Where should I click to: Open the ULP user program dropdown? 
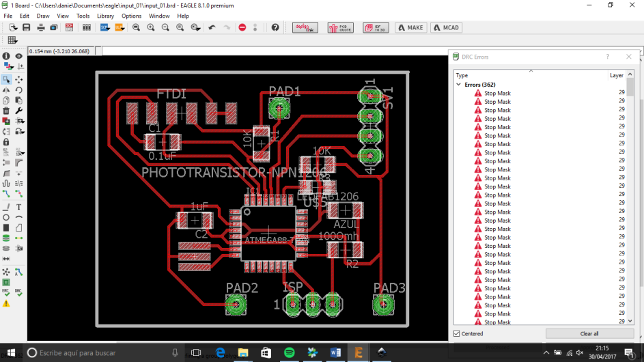pos(120,27)
